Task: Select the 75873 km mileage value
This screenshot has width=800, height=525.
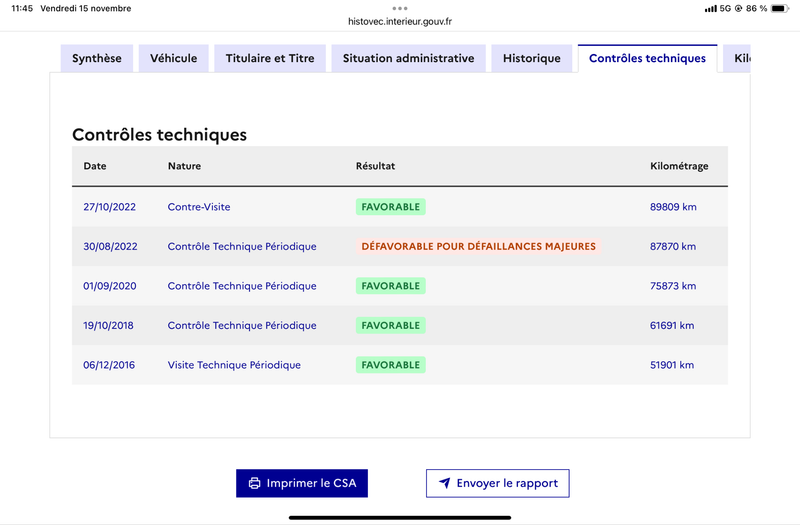Action: tap(673, 286)
